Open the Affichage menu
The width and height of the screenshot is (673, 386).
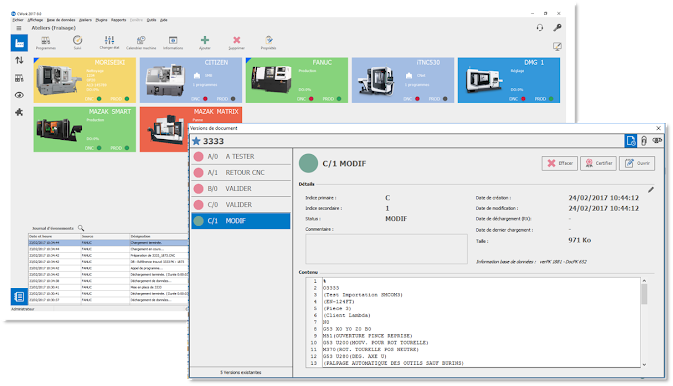(x=35, y=20)
